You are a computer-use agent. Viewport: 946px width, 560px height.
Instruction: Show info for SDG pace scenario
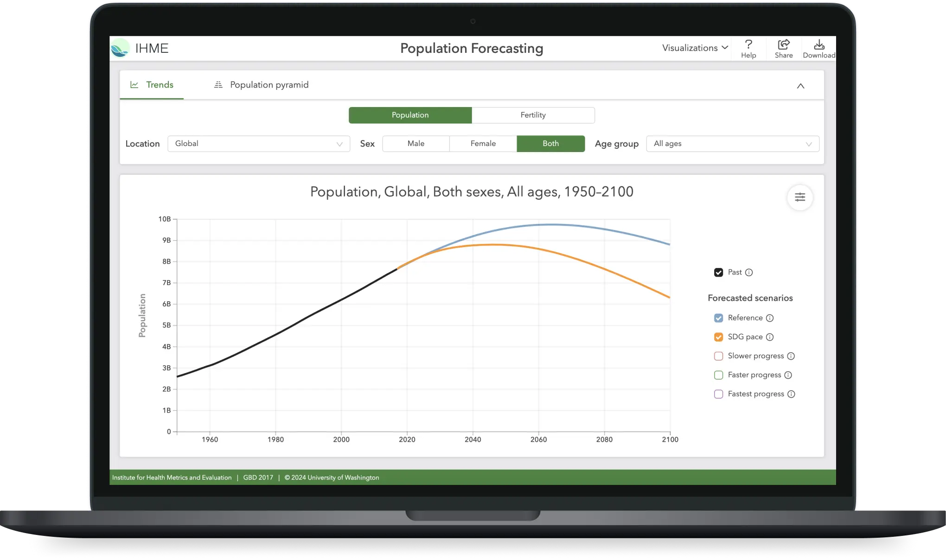pyautogui.click(x=770, y=337)
